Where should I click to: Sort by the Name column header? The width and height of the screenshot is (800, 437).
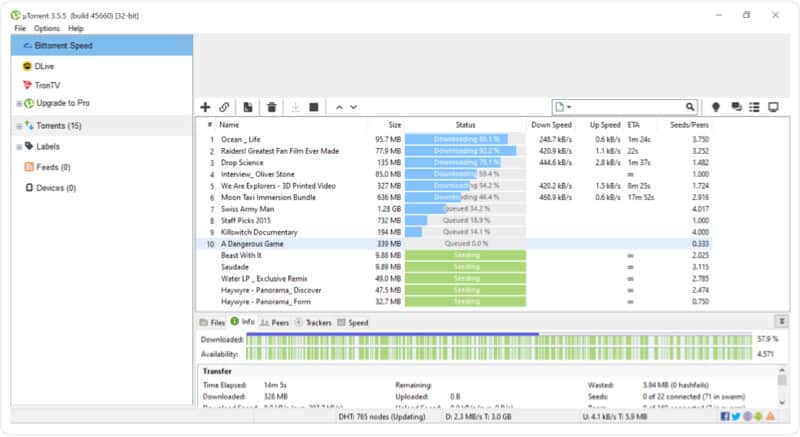tap(229, 125)
